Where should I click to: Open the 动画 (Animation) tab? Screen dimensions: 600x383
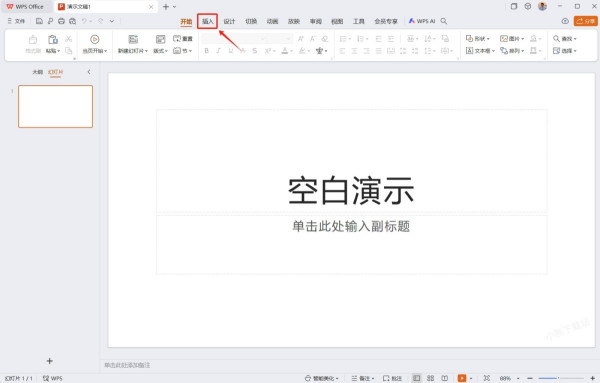click(x=272, y=21)
